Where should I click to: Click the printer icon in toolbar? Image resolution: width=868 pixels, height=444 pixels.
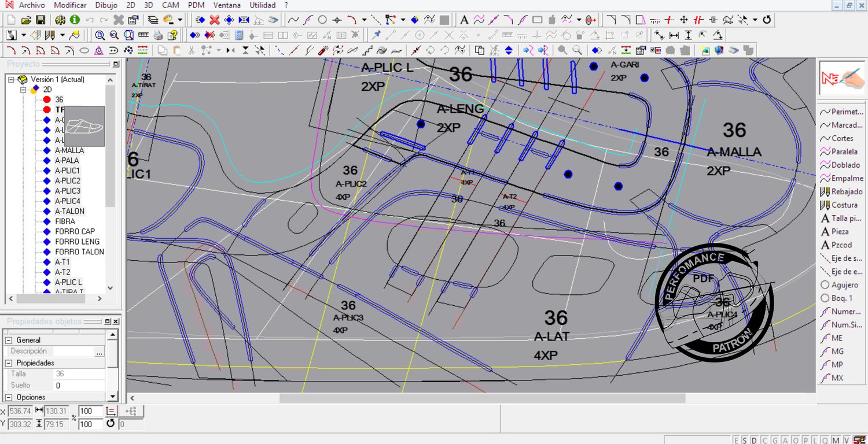point(158,35)
